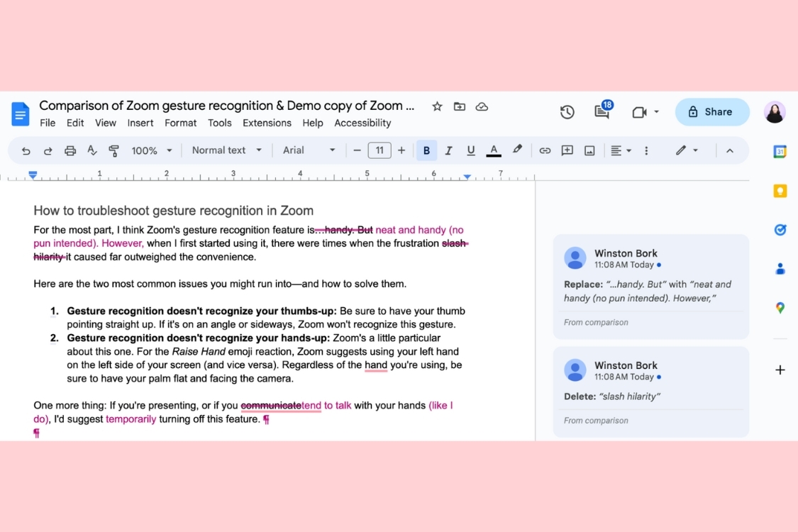The height and width of the screenshot is (532, 798).
Task: Open Google Keep in side panel
Action: tap(780, 191)
